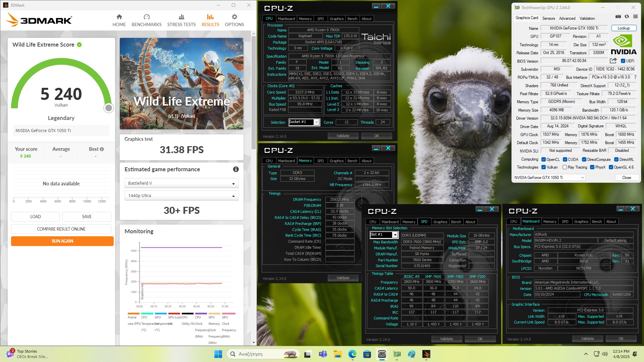
Task: Toggle the OpenGL 4.6 checkbox
Action: (x=611, y=167)
